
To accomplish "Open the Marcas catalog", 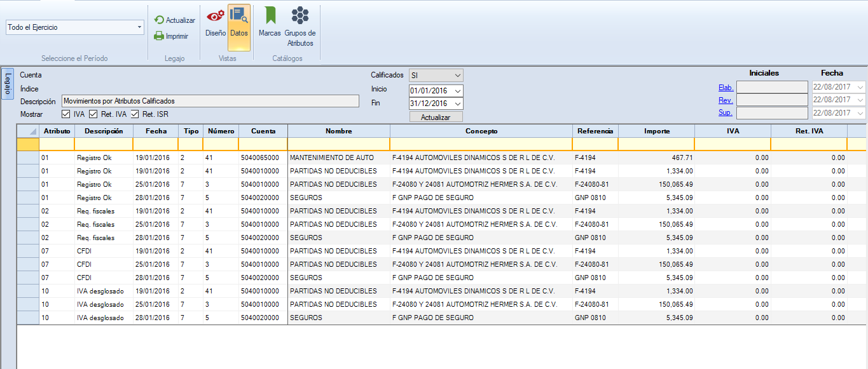I will (270, 22).
